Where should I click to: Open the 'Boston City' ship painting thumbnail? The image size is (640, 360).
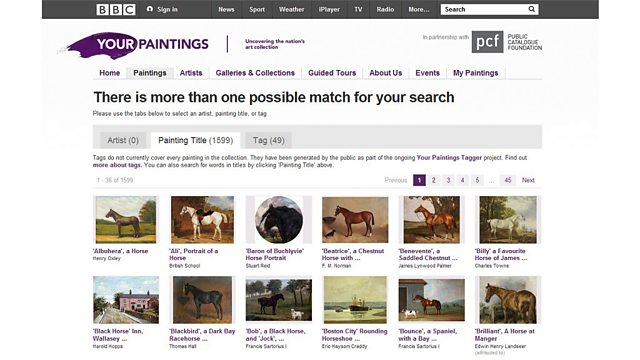[355, 300]
